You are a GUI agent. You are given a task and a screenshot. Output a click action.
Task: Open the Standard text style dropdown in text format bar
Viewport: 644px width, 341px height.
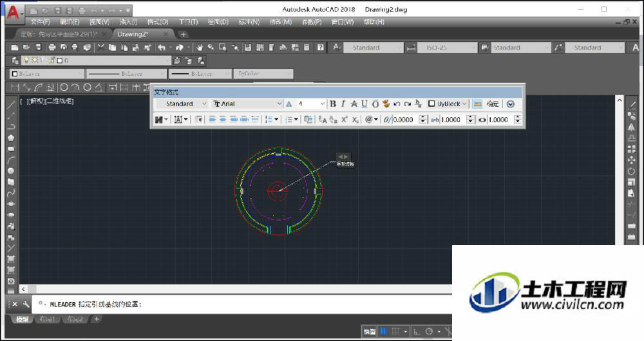point(182,104)
